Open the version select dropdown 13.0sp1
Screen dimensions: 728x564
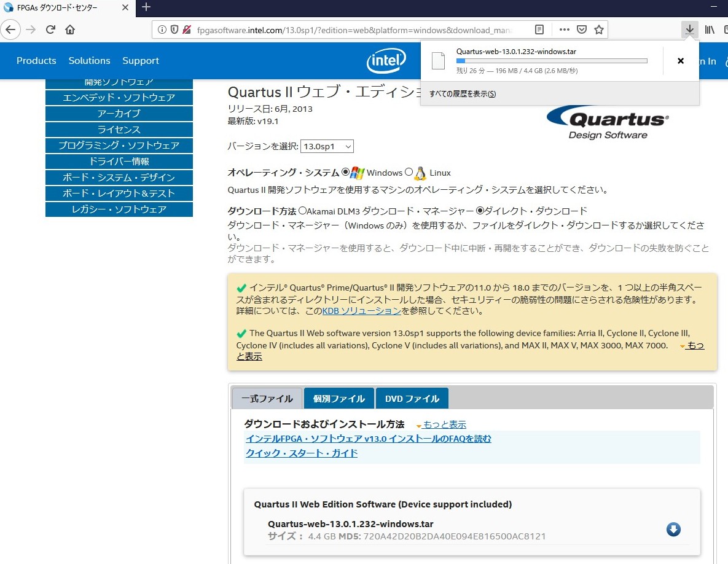tap(327, 146)
